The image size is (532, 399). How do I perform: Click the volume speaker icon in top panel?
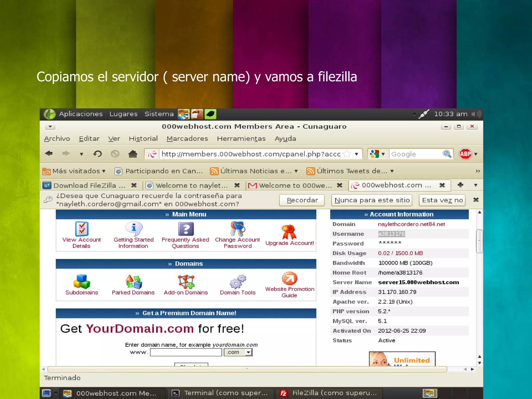(476, 114)
